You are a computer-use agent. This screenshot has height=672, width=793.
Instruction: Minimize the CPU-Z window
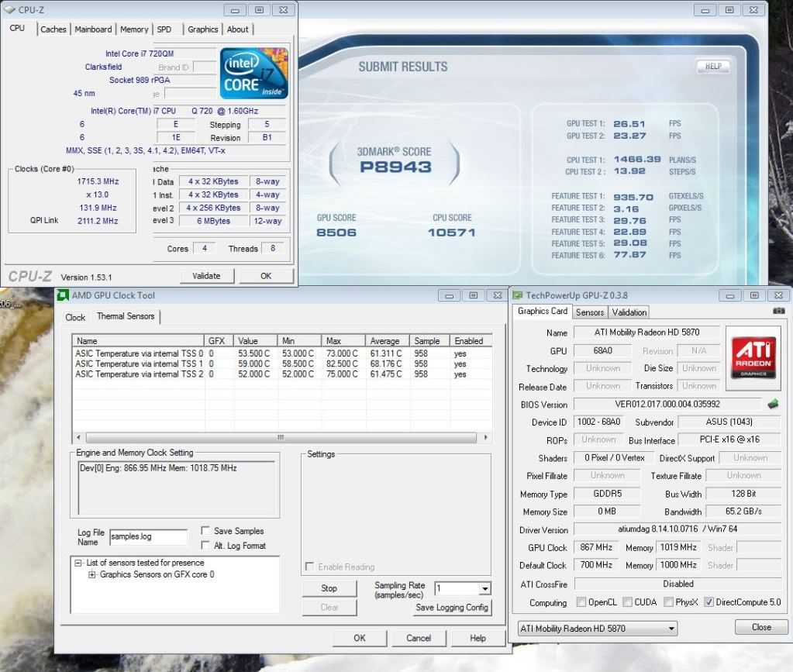(235, 9)
